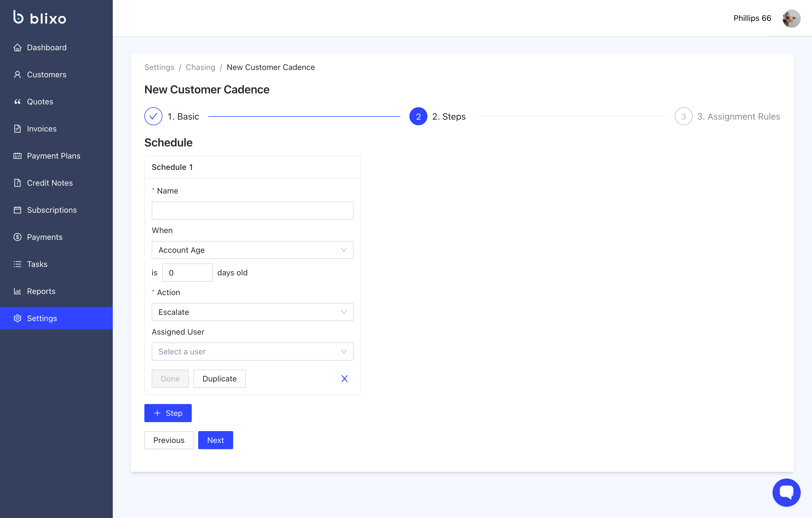The width and height of the screenshot is (812, 518).
Task: Expand the Account Age dropdown
Action: tap(252, 250)
